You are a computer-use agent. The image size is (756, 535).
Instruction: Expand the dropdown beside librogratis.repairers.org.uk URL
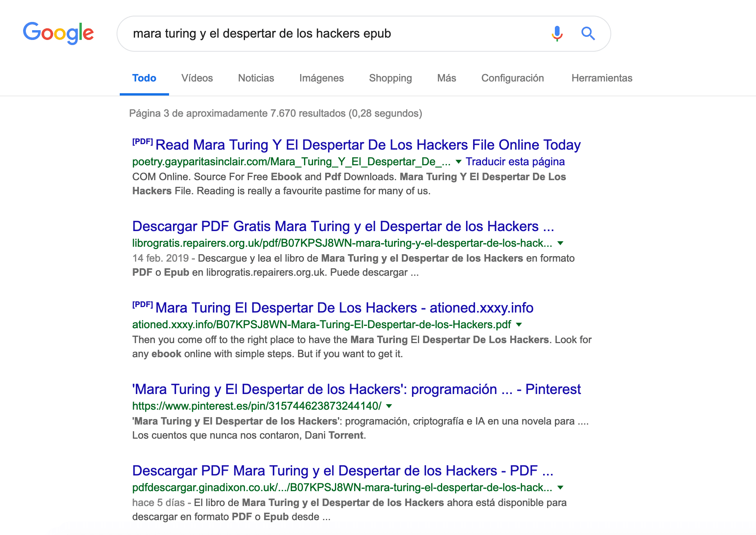point(560,243)
